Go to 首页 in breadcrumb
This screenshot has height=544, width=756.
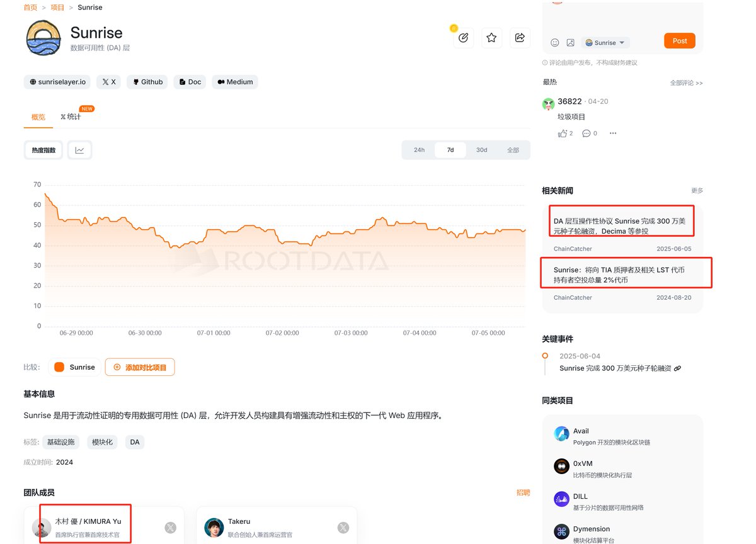click(x=30, y=8)
